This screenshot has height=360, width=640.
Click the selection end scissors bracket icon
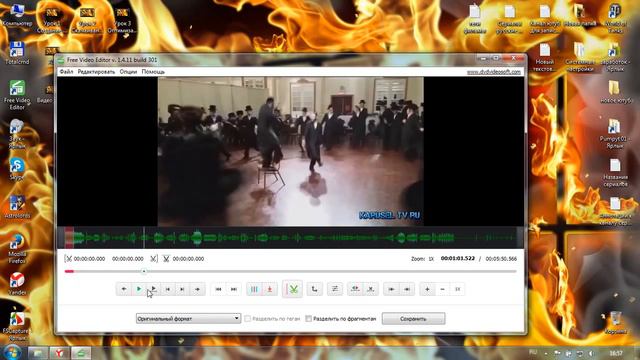coord(153,259)
